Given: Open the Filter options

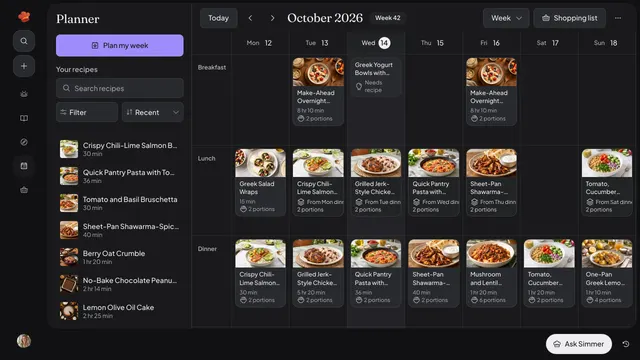Looking at the screenshot, I should tap(87, 112).
